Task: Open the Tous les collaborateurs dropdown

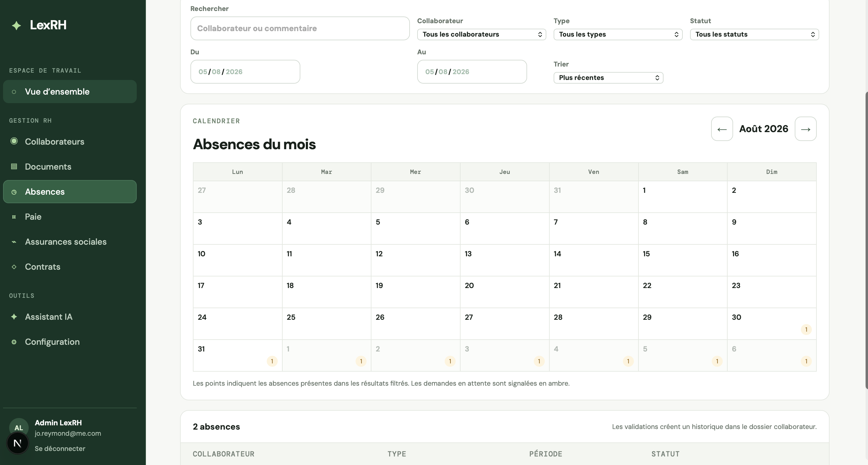Action: pyautogui.click(x=482, y=34)
